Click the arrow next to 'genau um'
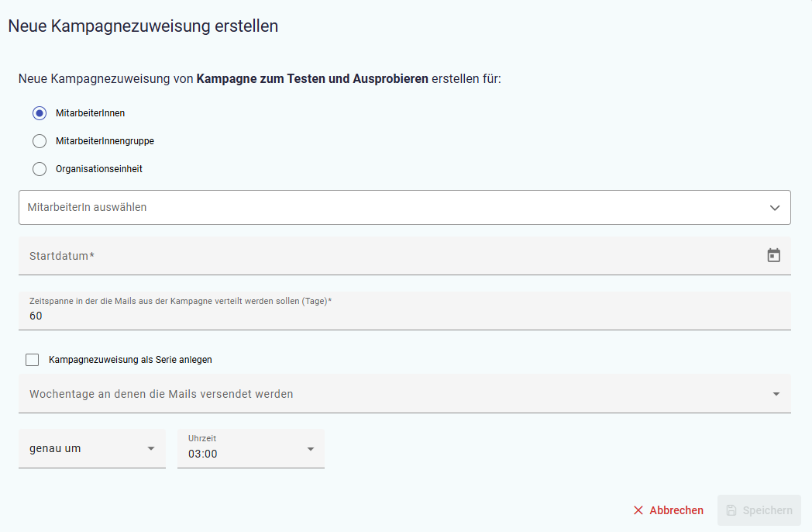 pyautogui.click(x=151, y=449)
